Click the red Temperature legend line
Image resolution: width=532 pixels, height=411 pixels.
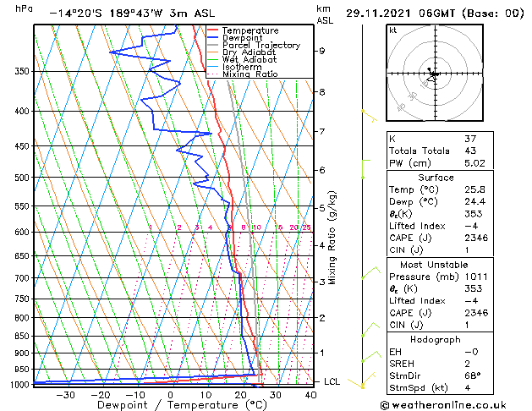212,30
